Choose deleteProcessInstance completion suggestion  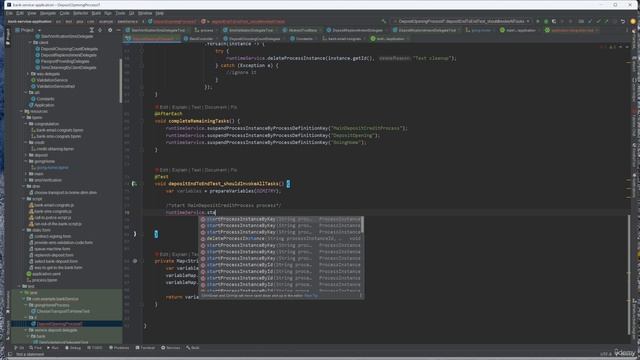click(x=281, y=239)
